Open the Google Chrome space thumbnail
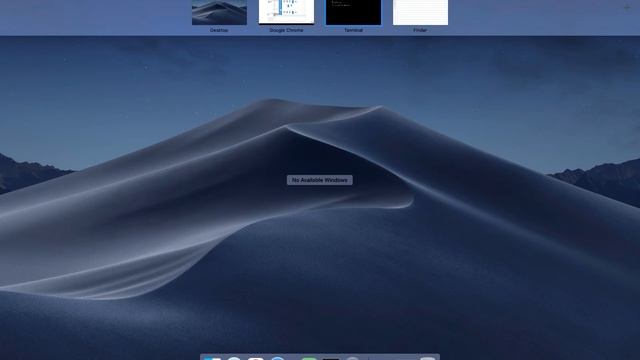 click(x=287, y=12)
